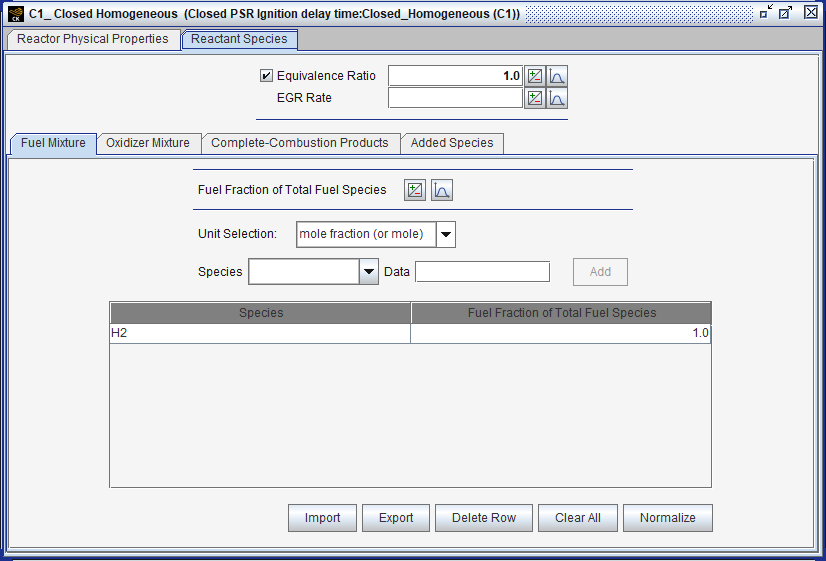Focus the empty EGR Rate field
Viewport: 826px width, 561px height.
pyautogui.click(x=455, y=98)
